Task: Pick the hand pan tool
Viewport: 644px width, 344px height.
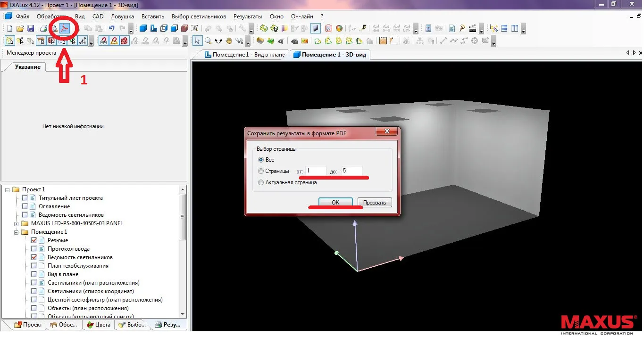Action: click(x=229, y=41)
